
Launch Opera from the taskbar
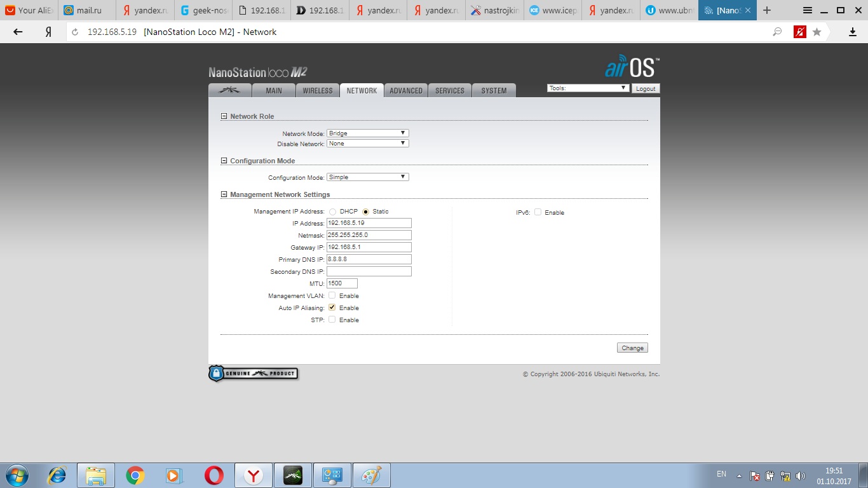214,475
